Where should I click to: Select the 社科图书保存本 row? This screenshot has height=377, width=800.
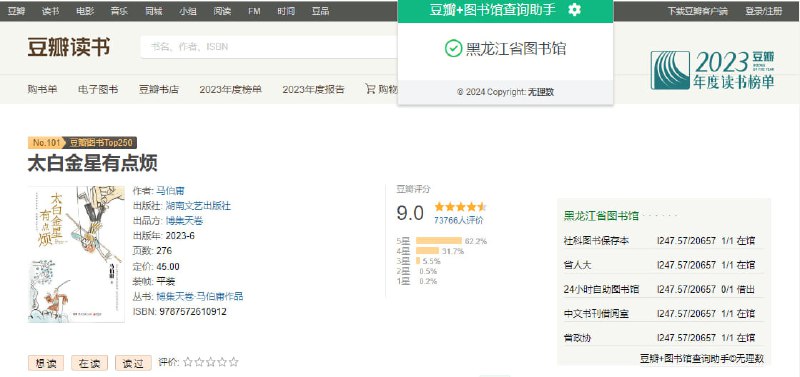tap(663, 241)
